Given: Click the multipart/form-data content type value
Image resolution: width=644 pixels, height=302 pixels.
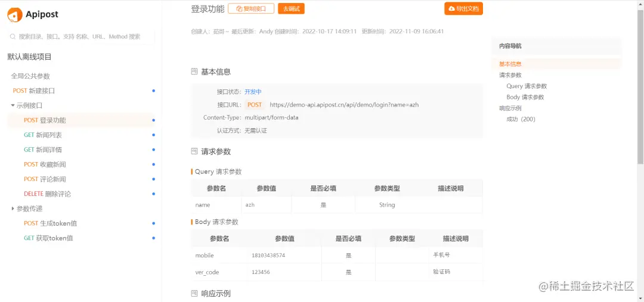Looking at the screenshot, I should (271, 118).
